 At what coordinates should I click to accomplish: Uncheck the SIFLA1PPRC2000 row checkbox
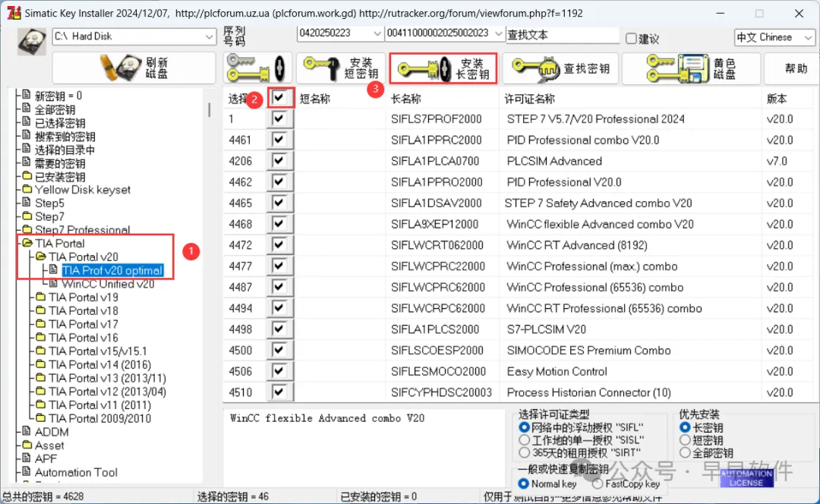tap(279, 140)
